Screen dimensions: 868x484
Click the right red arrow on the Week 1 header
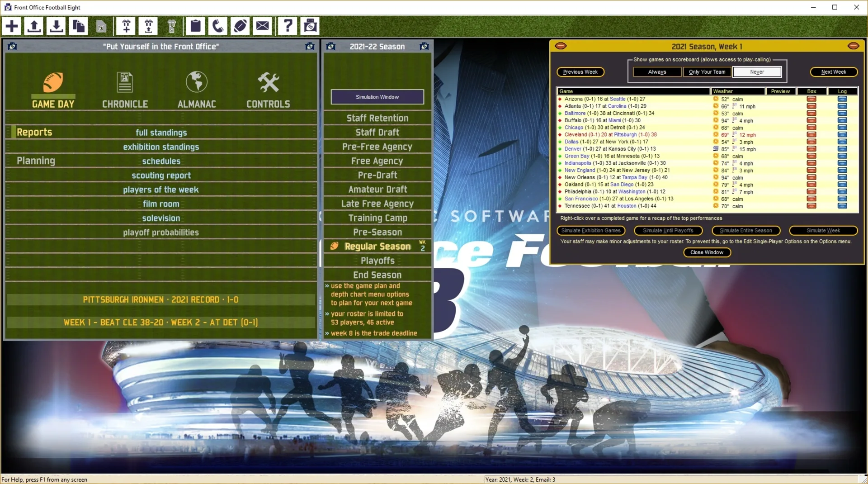pos(854,46)
